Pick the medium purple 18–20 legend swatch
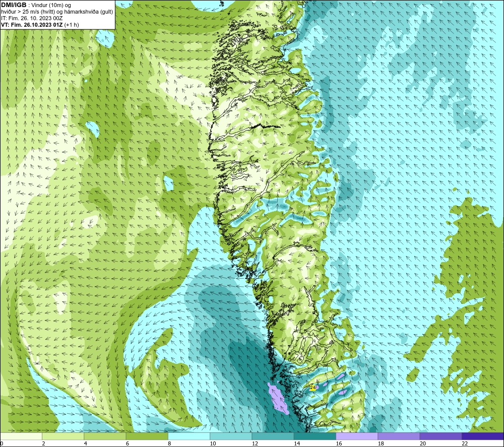This screenshot has width=504, height=447. point(399,436)
